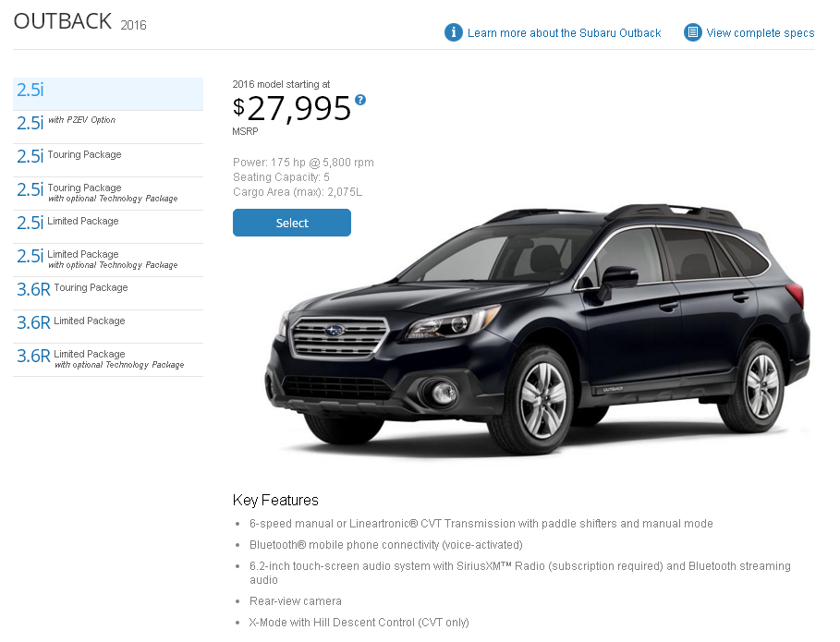
Task: Click the OUTBACK 2016 heading
Action: (x=79, y=22)
